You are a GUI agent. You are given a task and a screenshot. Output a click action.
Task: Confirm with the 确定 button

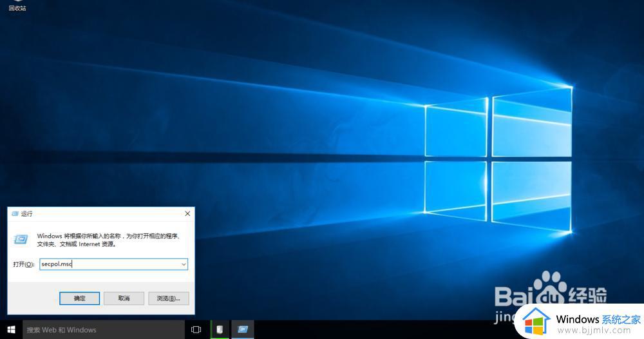coord(80,298)
